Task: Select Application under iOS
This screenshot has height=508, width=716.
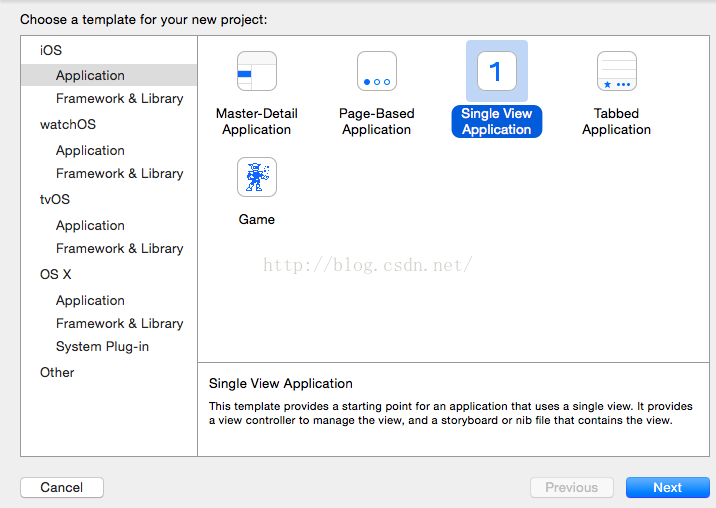Action: click(x=109, y=75)
